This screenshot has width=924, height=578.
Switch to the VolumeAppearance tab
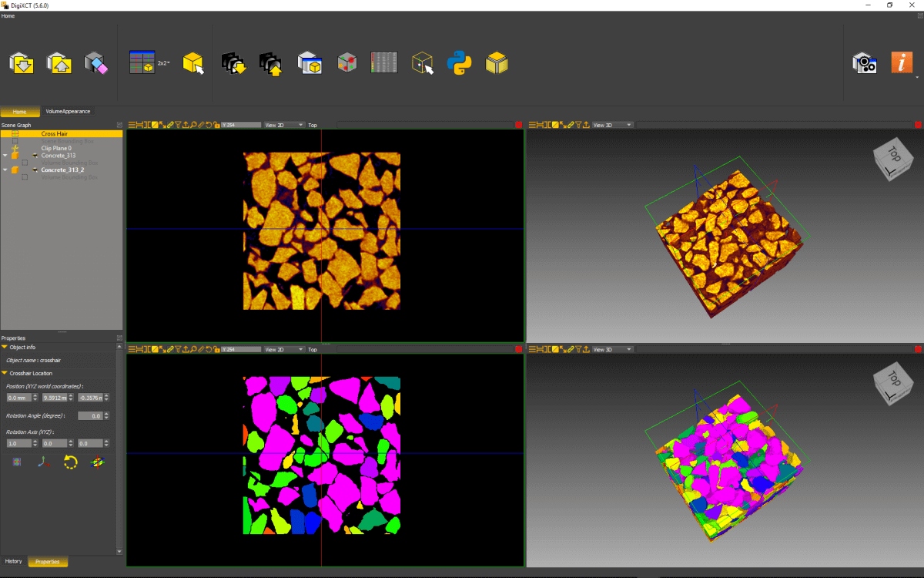pyautogui.click(x=68, y=111)
